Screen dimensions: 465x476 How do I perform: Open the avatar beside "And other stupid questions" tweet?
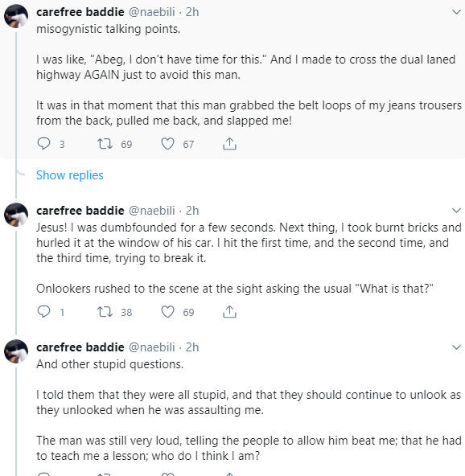[16, 351]
